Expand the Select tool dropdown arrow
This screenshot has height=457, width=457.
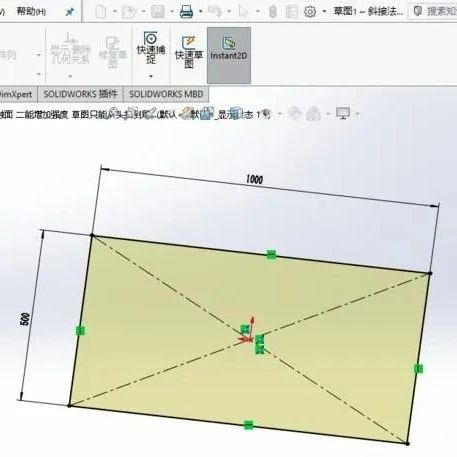[x=258, y=12]
